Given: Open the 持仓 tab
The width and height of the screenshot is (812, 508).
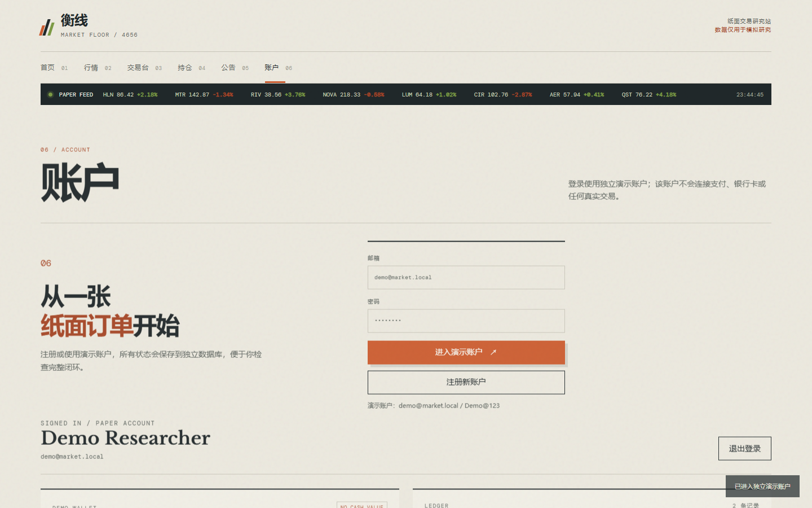Looking at the screenshot, I should tap(192, 68).
